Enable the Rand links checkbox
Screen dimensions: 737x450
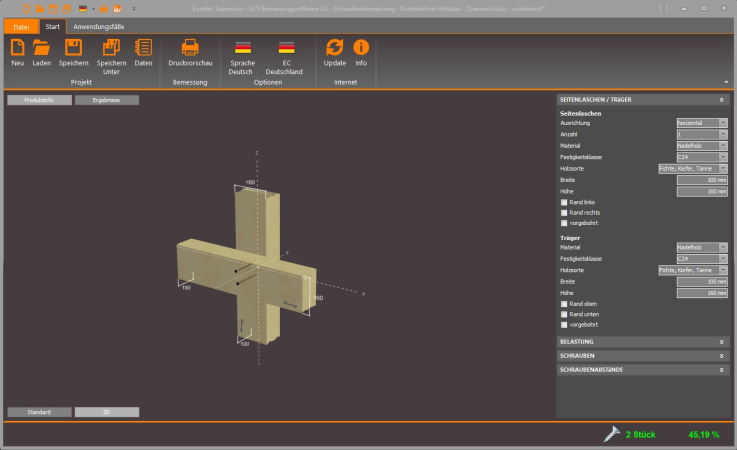565,202
